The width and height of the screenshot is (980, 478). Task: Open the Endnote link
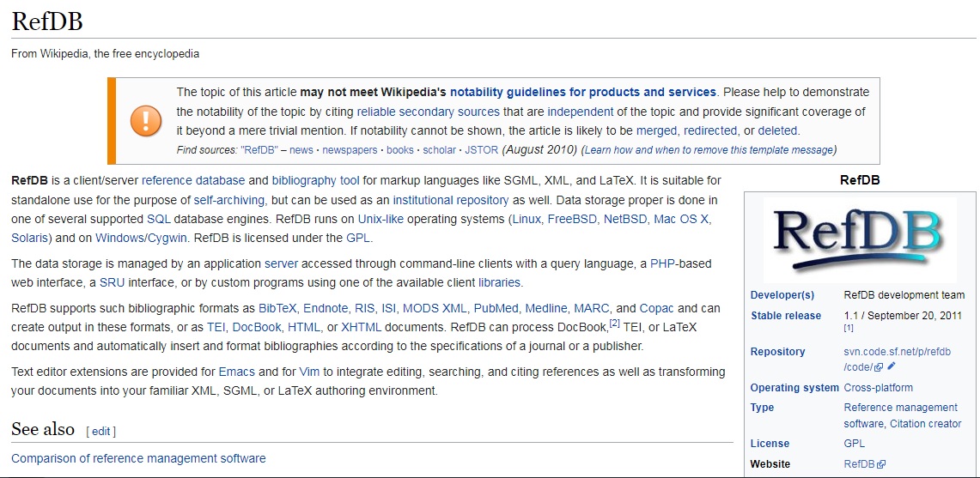click(326, 309)
